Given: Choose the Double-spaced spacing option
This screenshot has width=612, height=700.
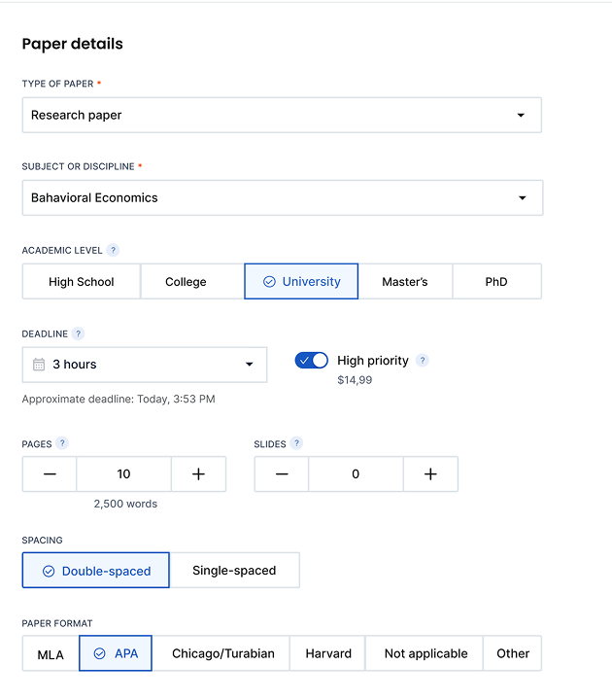Looking at the screenshot, I should click(x=96, y=571).
